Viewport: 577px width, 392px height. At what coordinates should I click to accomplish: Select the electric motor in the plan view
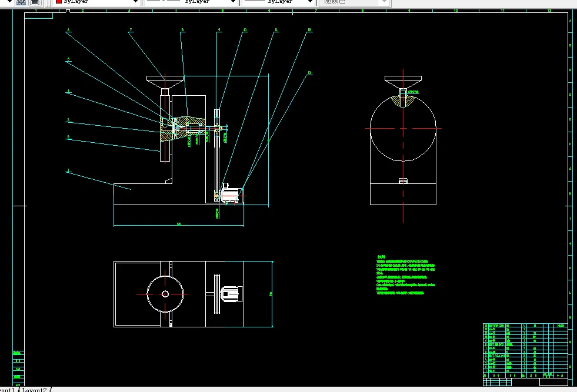[232, 294]
